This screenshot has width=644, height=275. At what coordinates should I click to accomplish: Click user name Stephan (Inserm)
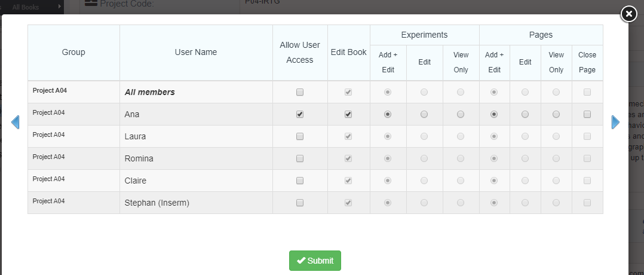157,203
